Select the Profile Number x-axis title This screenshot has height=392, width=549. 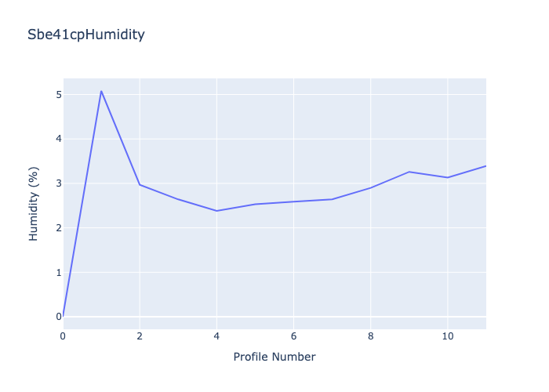(x=274, y=357)
